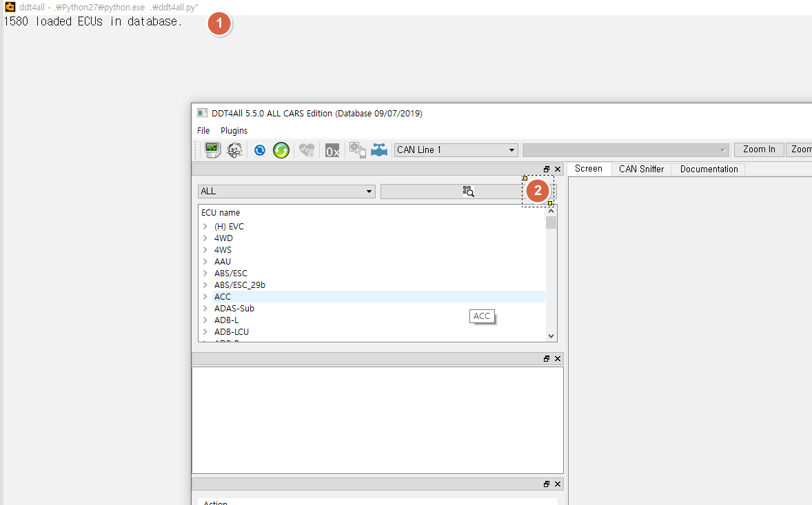
Task: Switch to the CAN Sniffer tab
Action: (641, 169)
